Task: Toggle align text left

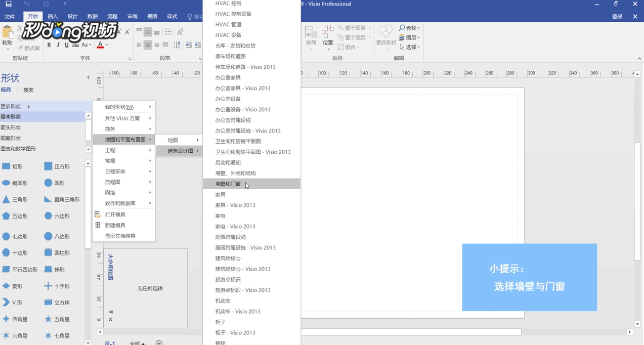Action: (x=139, y=45)
